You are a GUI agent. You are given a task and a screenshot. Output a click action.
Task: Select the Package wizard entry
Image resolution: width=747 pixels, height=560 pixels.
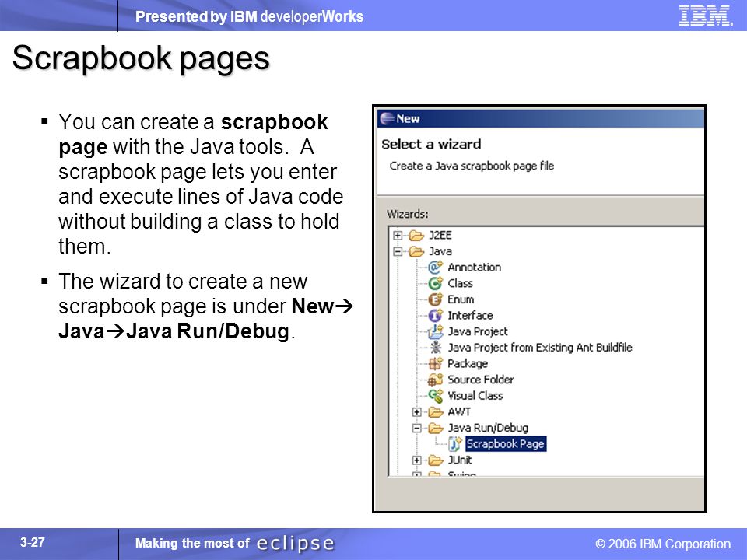click(468, 364)
